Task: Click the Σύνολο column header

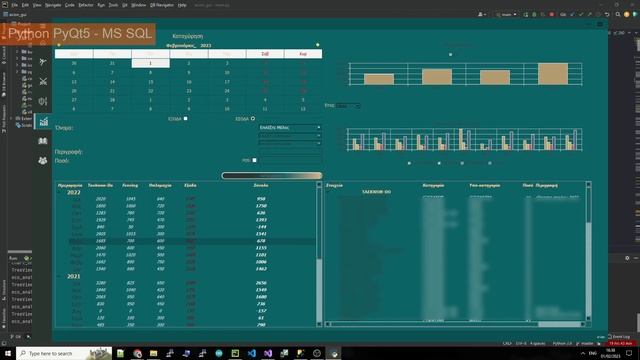Action: (x=260, y=185)
